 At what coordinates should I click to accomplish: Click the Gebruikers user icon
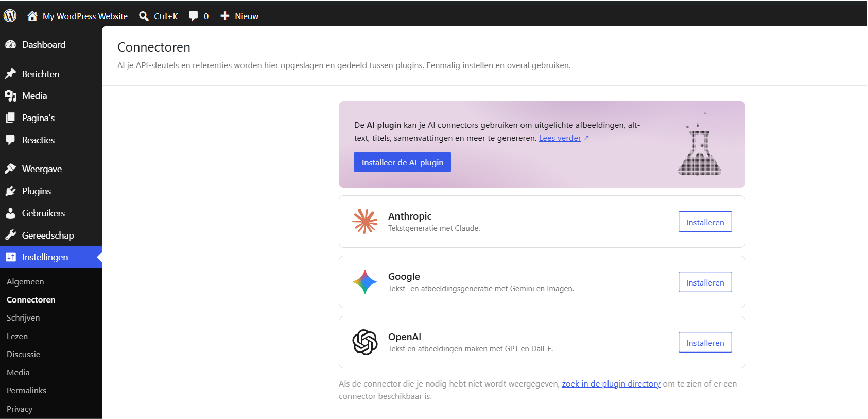tap(11, 213)
